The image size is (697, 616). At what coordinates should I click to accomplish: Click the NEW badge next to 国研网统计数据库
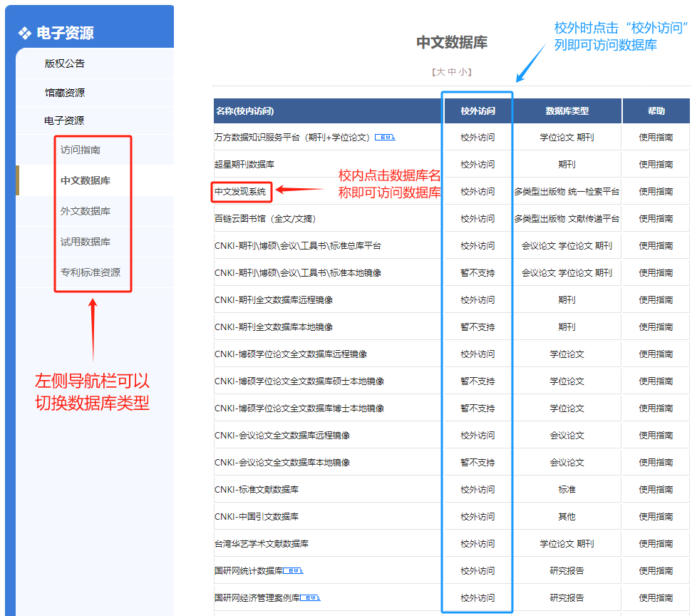click(294, 570)
